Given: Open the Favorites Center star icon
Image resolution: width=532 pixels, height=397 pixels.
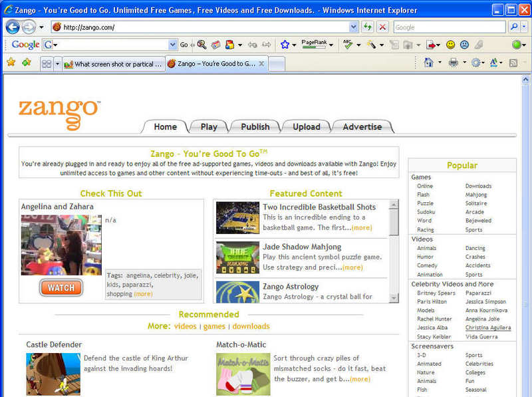Looking at the screenshot, I should click(11, 63).
